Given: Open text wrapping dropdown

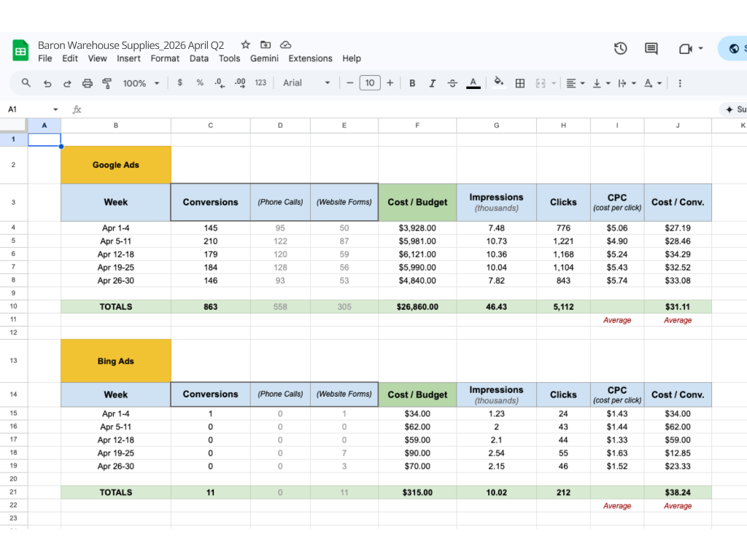Looking at the screenshot, I should click(627, 83).
